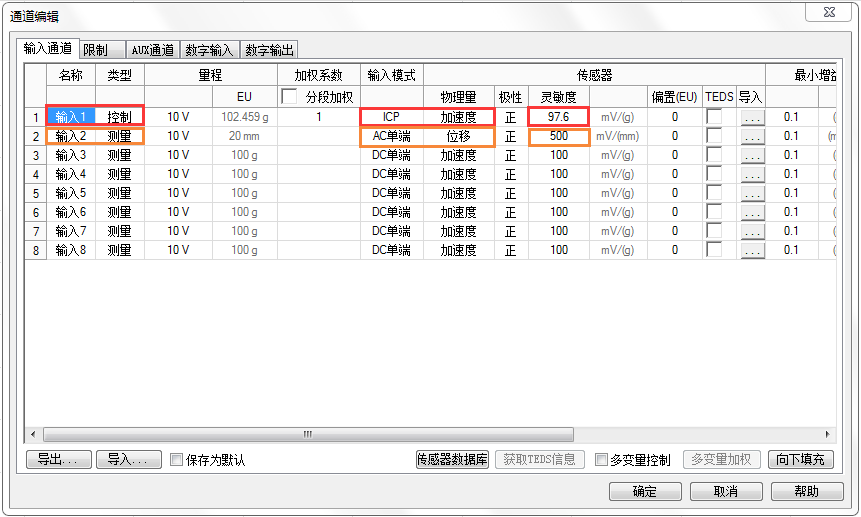861x517 pixels.
Task: Check the TEDS box for row 5
Action: [714, 193]
